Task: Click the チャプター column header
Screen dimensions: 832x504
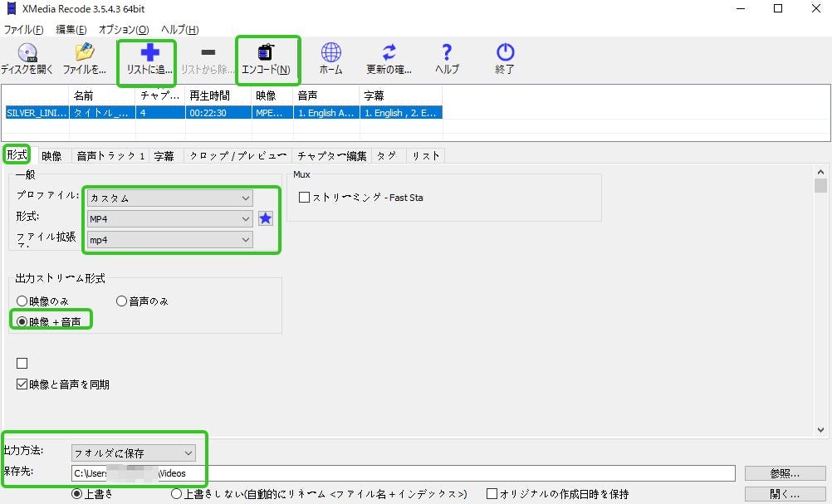Action: [x=160, y=95]
